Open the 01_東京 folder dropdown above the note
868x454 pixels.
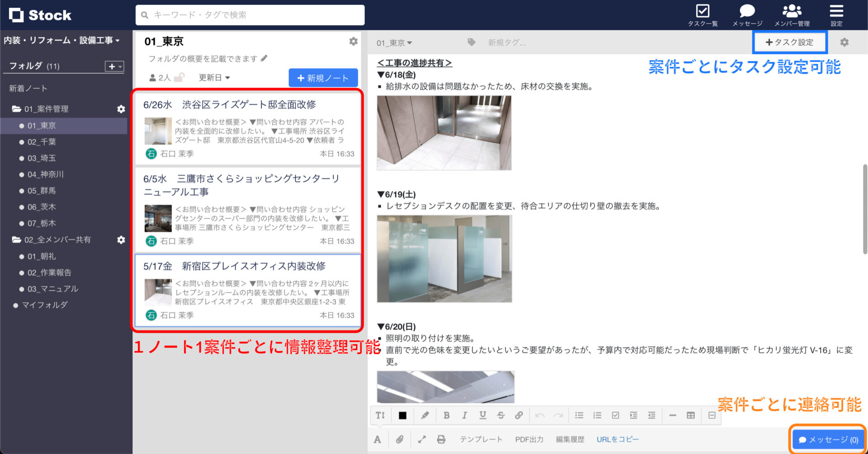(x=394, y=43)
